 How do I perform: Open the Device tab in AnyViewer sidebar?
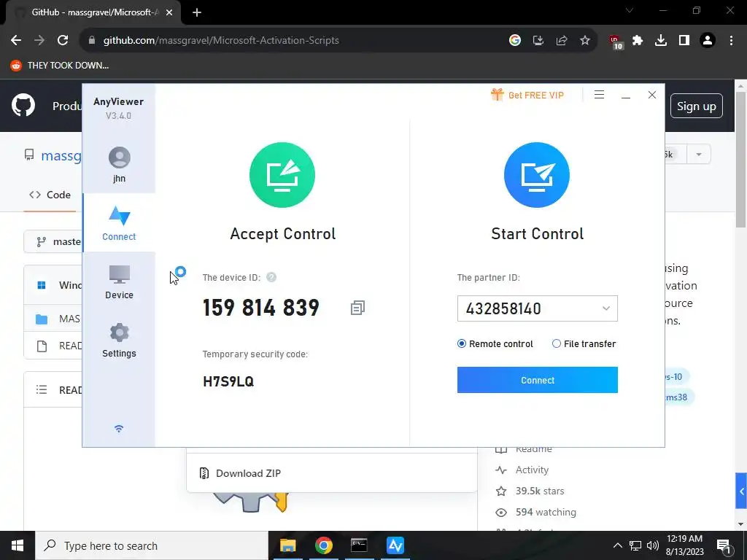pos(119,282)
